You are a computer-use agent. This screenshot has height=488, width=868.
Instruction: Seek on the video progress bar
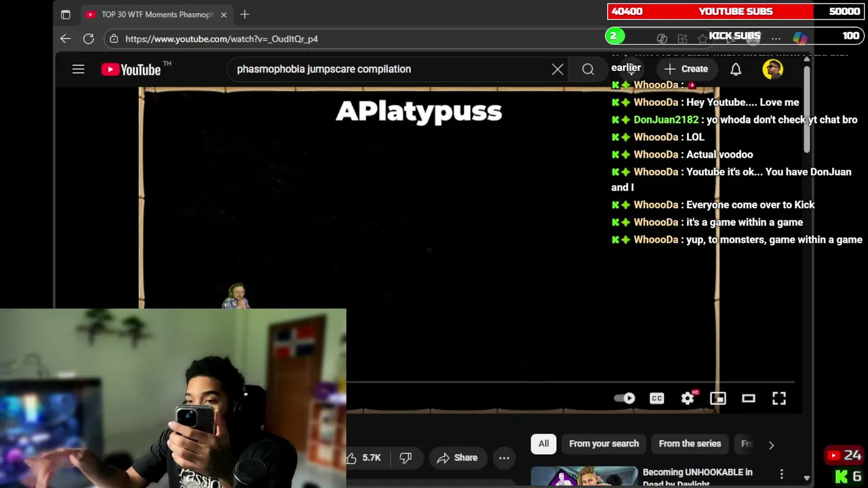570,382
